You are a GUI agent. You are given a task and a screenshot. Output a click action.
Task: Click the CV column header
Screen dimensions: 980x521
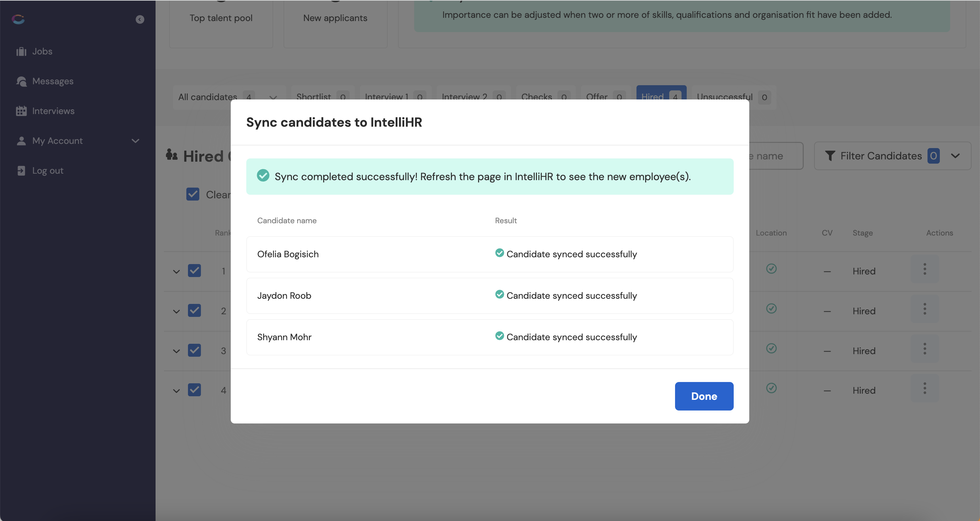pyautogui.click(x=827, y=233)
